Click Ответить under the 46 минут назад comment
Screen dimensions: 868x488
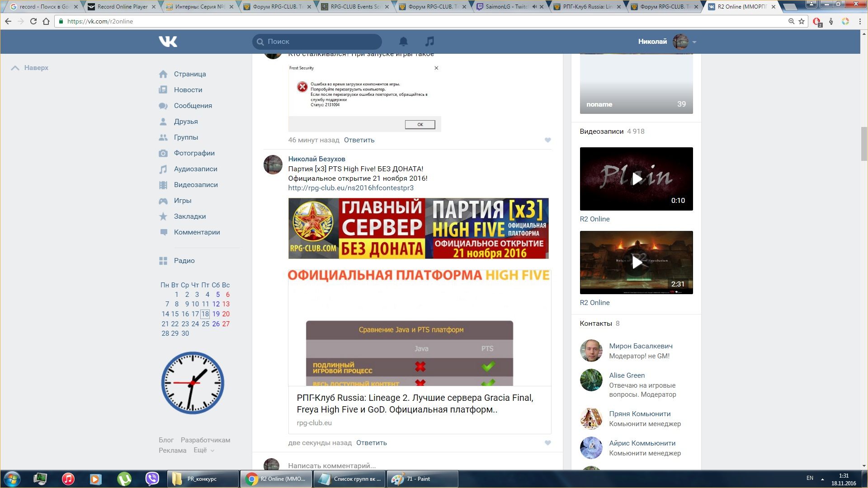(x=359, y=140)
